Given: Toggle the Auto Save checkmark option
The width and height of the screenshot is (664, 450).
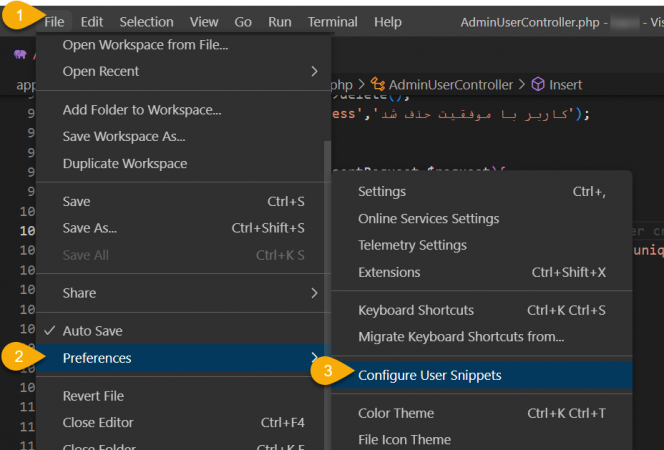Looking at the screenshot, I should coord(92,330).
